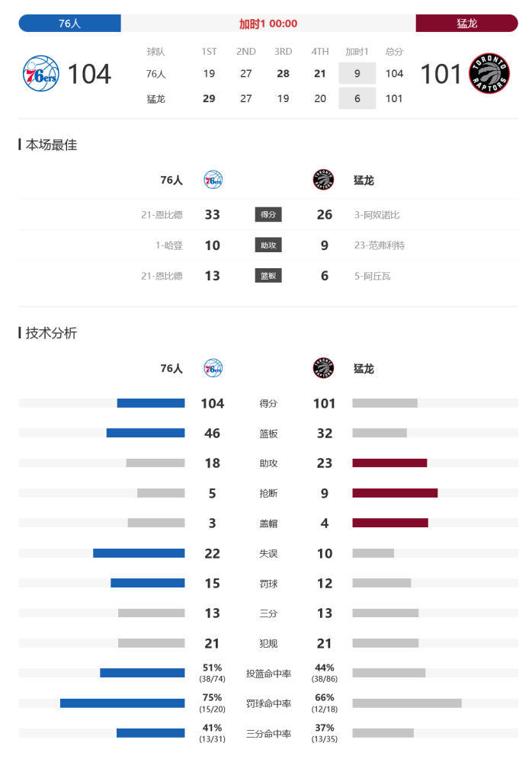Open player 1-哈登 assists link
The image size is (532, 762).
tap(168, 245)
